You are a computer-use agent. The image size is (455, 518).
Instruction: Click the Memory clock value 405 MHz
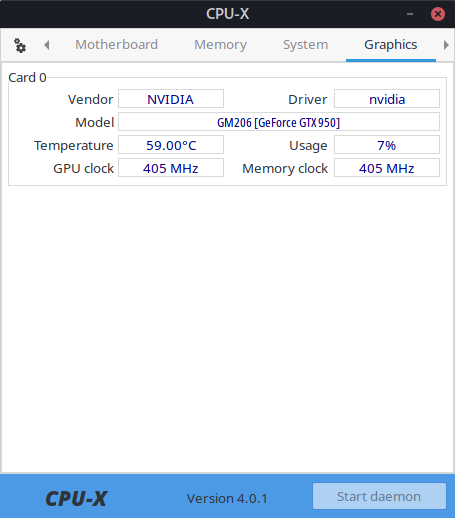click(387, 168)
